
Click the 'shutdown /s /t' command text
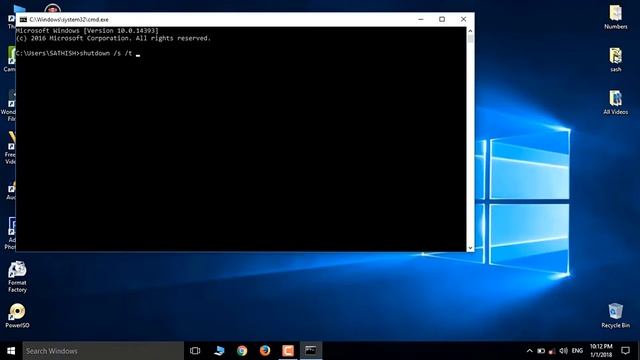106,53
